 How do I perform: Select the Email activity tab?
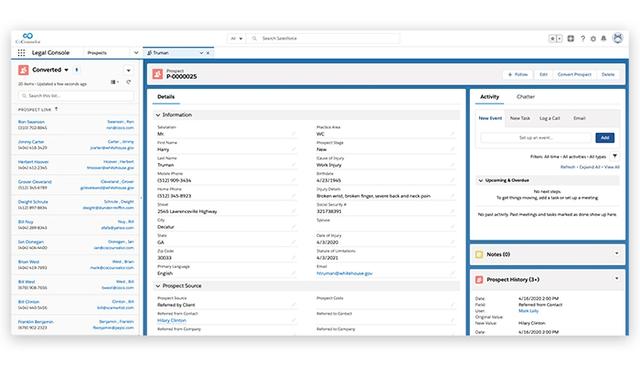579,118
